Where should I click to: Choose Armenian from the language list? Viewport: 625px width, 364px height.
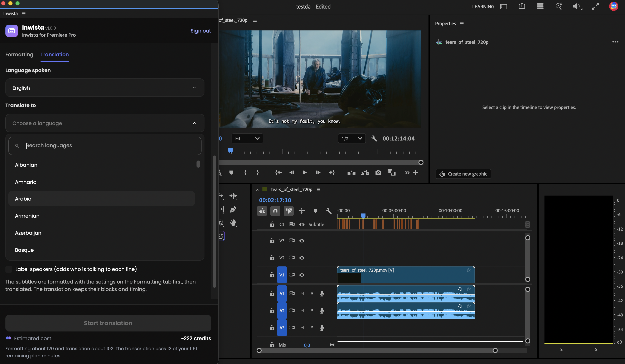click(101, 216)
